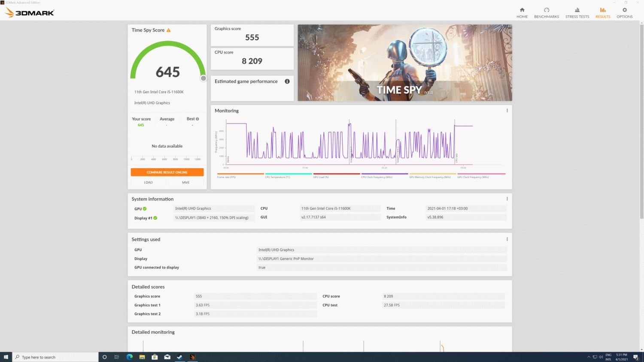Switch to the Results section
The image size is (644, 362).
click(x=603, y=12)
